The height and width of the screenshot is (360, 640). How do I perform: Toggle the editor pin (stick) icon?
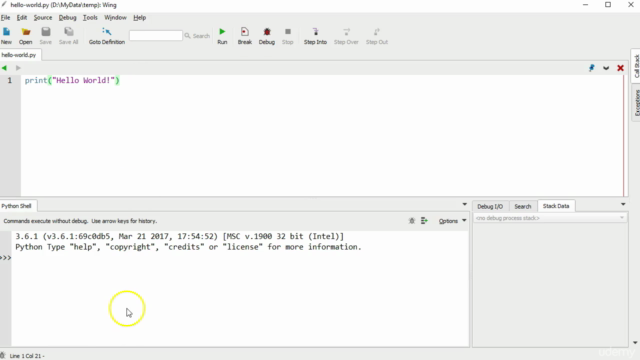pyautogui.click(x=591, y=68)
